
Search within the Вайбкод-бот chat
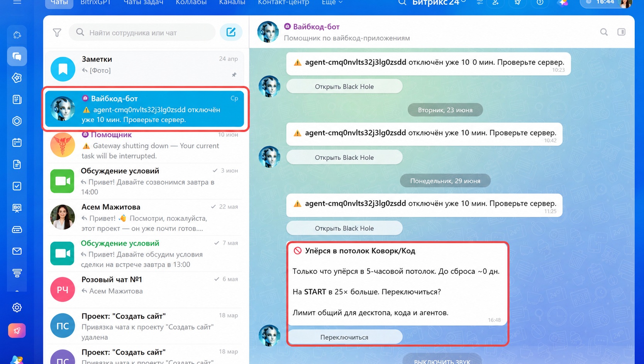pyautogui.click(x=604, y=32)
